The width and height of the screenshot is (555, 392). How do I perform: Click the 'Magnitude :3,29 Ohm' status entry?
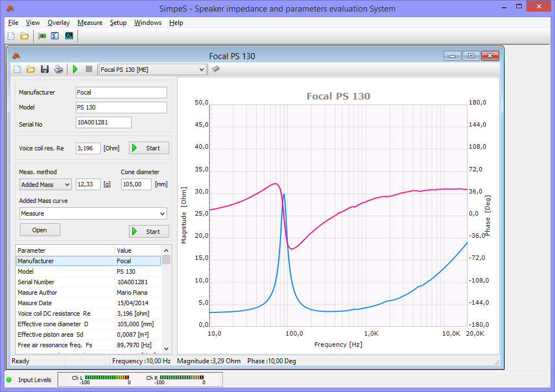[x=209, y=361]
